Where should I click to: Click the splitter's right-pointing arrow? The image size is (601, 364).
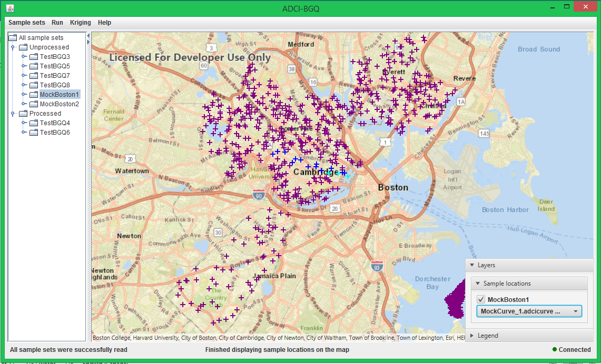pyautogui.click(x=88, y=42)
